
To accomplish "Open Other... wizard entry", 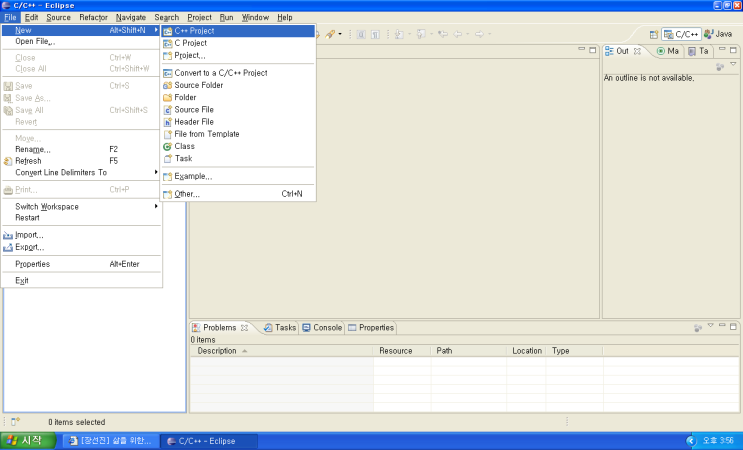I will click(x=238, y=194).
